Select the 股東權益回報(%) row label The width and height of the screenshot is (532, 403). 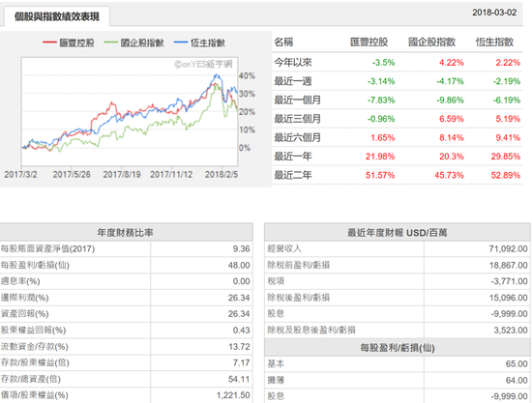click(x=33, y=331)
